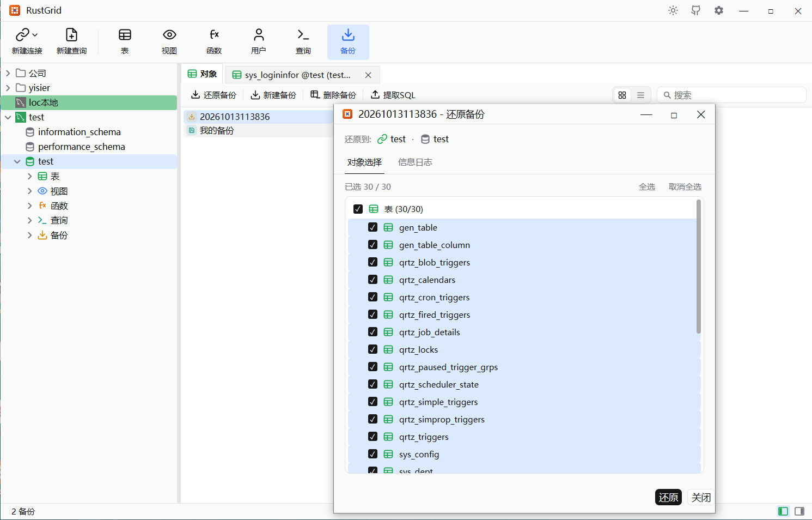
Task: Collapse the test connection node
Action: (x=8, y=117)
